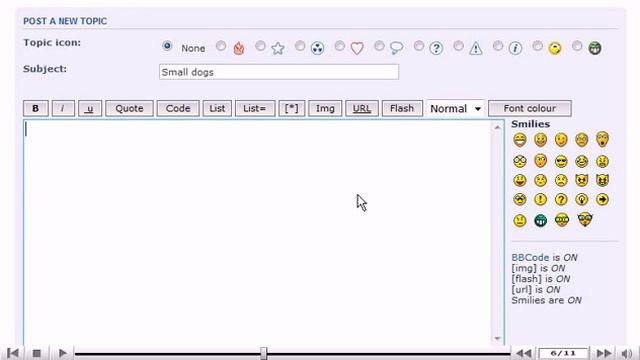
Task: Click the Flash BBCode button
Action: (402, 108)
